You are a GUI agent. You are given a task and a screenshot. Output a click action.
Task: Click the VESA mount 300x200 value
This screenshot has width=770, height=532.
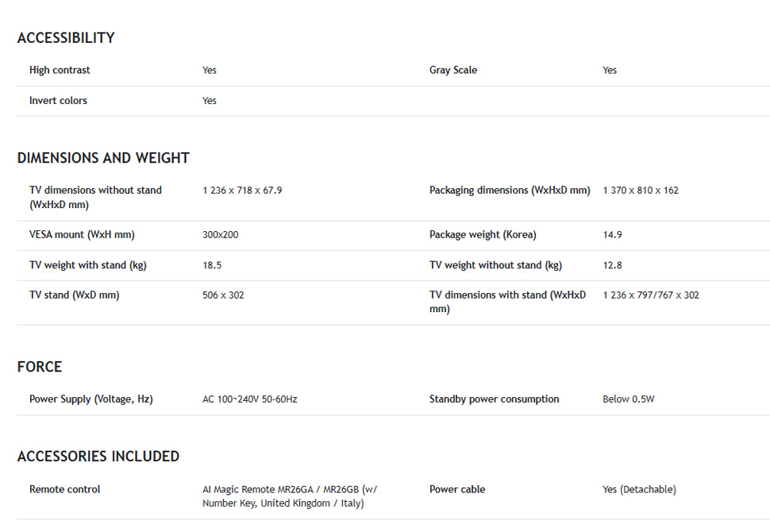[220, 235]
